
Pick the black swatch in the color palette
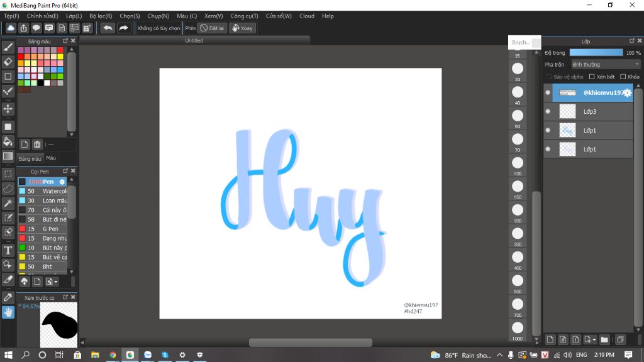(x=41, y=83)
